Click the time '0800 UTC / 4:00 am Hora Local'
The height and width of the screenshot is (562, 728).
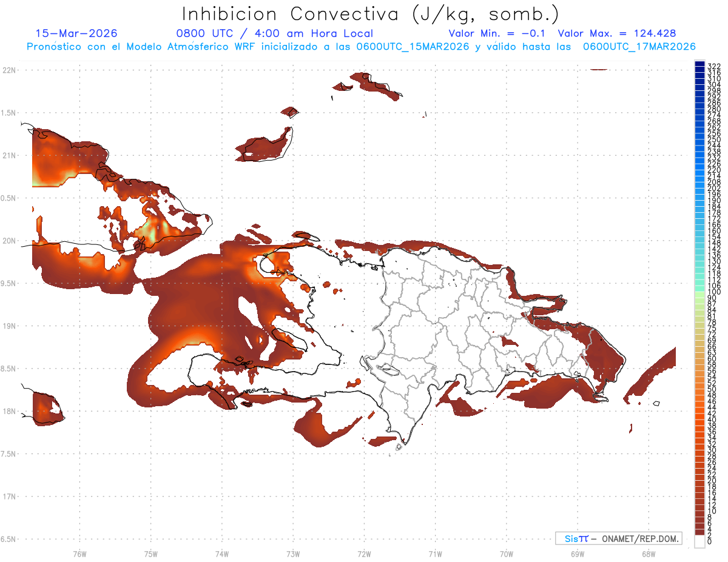tap(274, 34)
